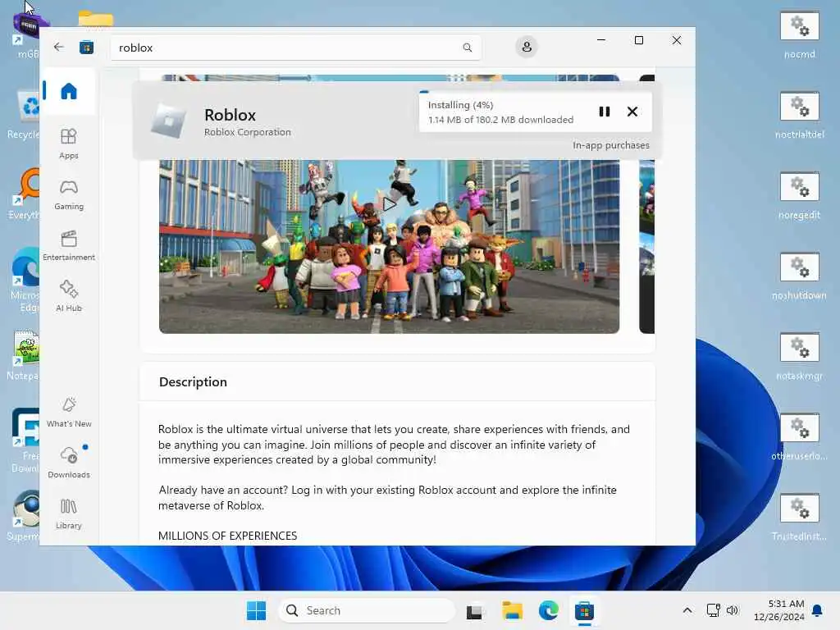
Task: Select the noshutdown desktop icon
Action: tap(799, 276)
